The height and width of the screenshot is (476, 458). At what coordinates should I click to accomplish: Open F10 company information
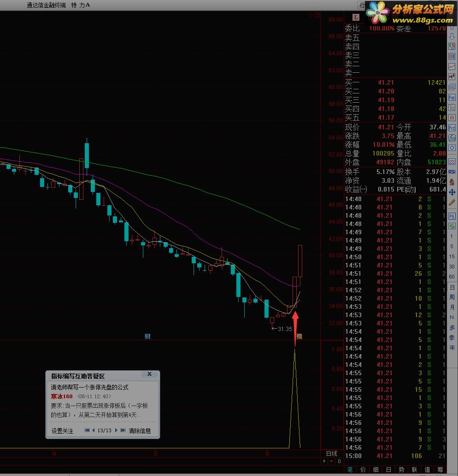click(452, 98)
